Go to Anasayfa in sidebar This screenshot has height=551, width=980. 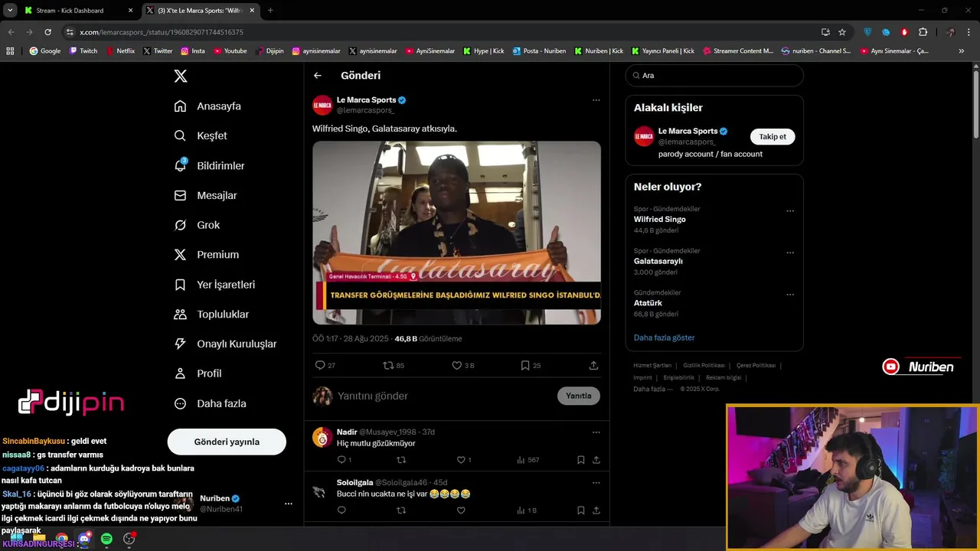[207, 106]
